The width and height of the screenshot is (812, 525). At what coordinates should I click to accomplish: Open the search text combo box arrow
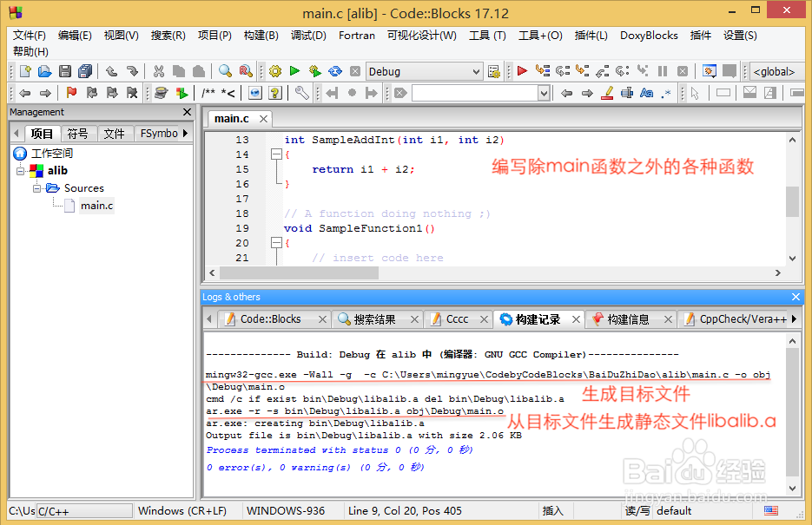tap(544, 93)
